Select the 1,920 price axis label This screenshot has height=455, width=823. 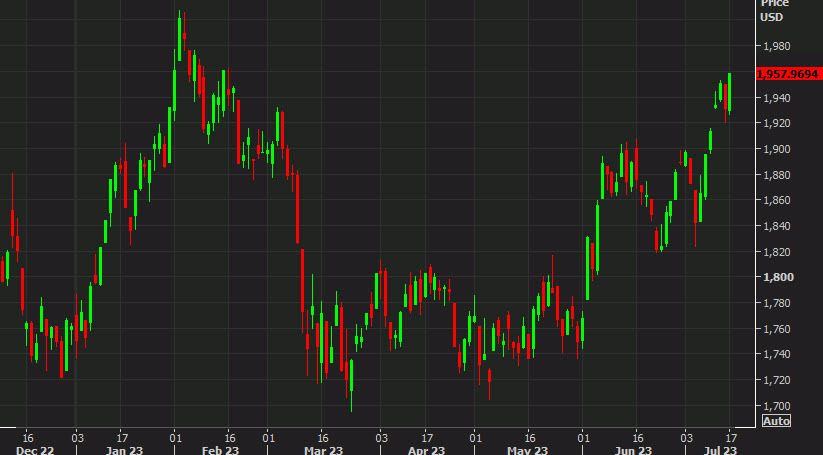(x=776, y=123)
